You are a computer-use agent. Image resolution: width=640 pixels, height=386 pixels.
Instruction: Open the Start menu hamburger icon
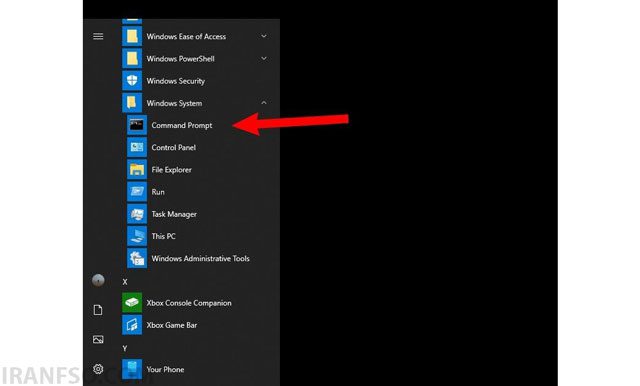click(98, 36)
